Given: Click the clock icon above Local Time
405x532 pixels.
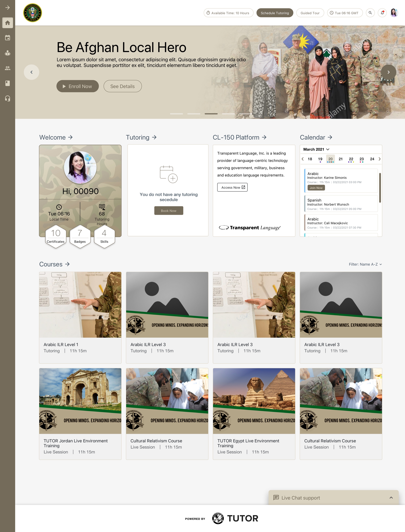Looking at the screenshot, I should tap(59, 207).
